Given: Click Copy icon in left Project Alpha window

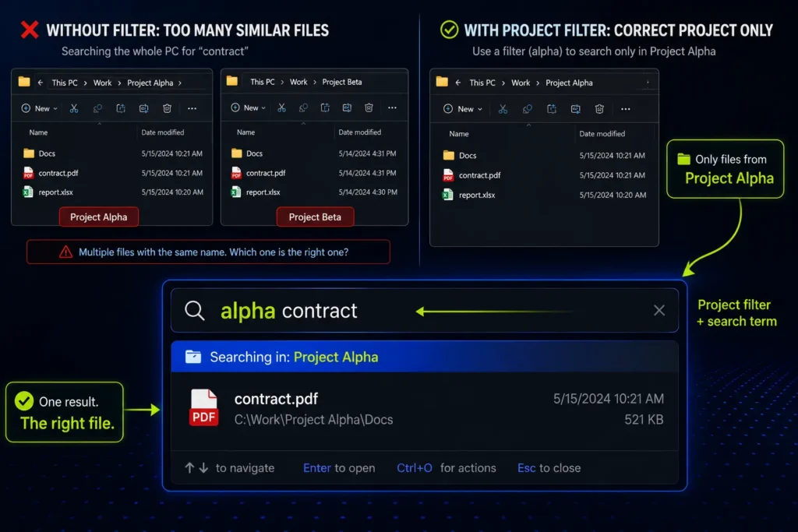Looking at the screenshot, I should pos(97,108).
